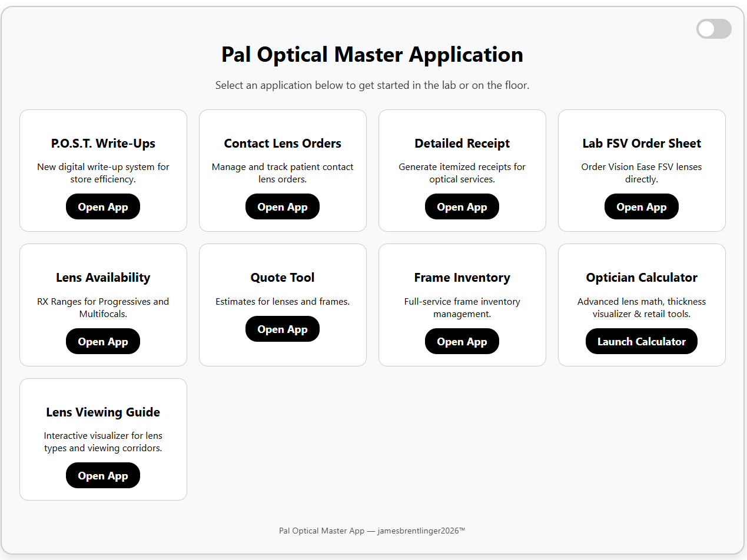Screen dimensions: 747x560
Task: Open the Lens Availability app
Action: (x=103, y=341)
